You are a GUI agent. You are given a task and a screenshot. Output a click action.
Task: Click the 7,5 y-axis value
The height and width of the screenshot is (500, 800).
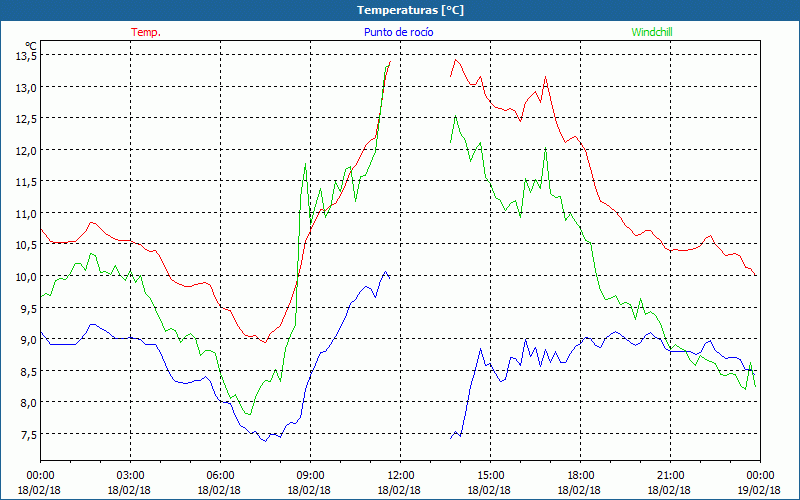pos(28,434)
